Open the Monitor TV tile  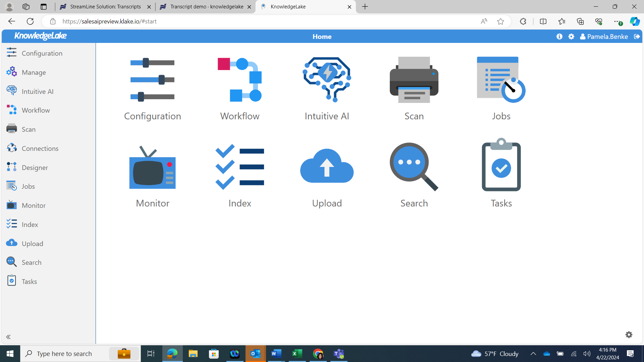click(x=153, y=175)
